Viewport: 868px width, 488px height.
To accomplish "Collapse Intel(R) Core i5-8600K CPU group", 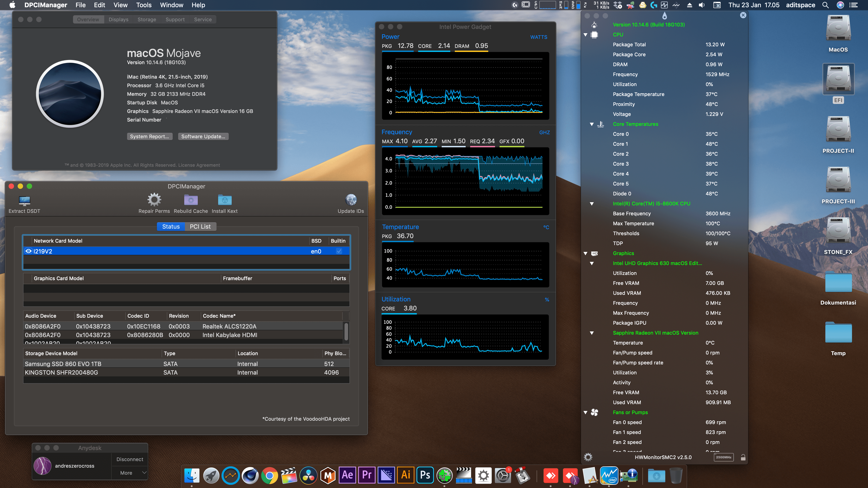I will (592, 204).
